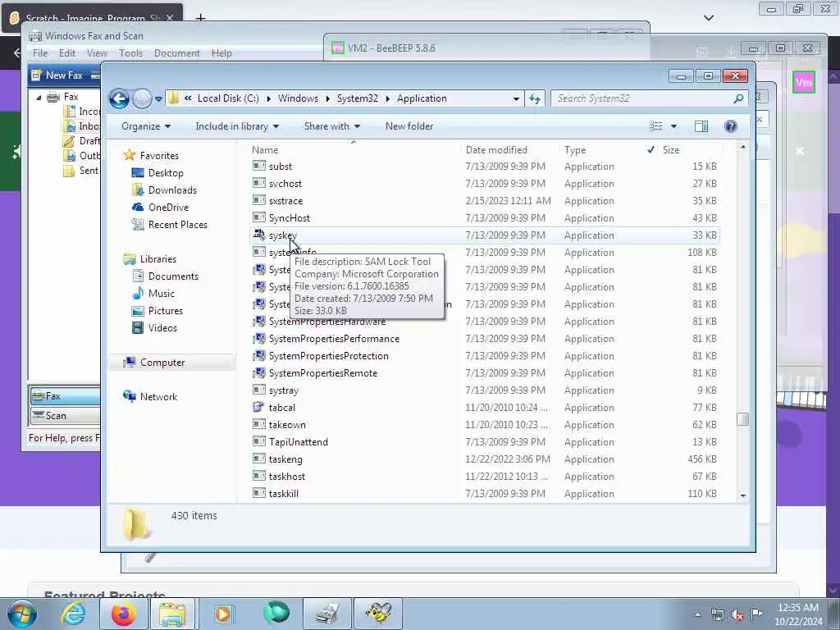Select the SystemPropertiesPerformance file icon
Image resolution: width=840 pixels, height=630 pixels.
pyautogui.click(x=258, y=339)
